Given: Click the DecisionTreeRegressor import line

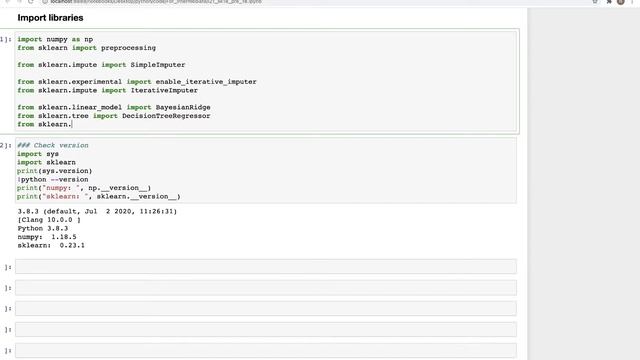Looking at the screenshot, I should click(x=114, y=116).
